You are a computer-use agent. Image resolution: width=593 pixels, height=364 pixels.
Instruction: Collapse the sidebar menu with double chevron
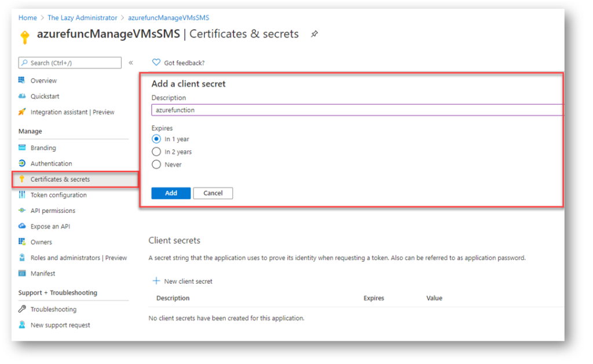131,62
